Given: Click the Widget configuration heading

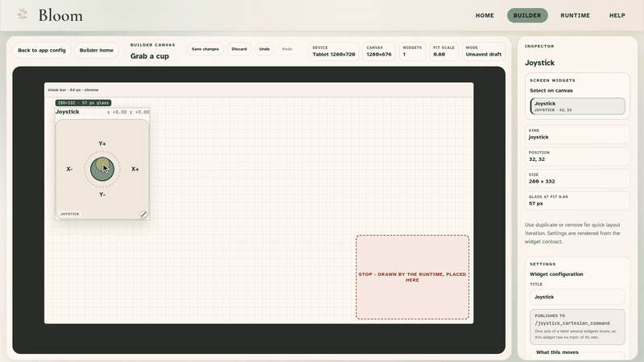Looking at the screenshot, I should [x=556, y=274].
